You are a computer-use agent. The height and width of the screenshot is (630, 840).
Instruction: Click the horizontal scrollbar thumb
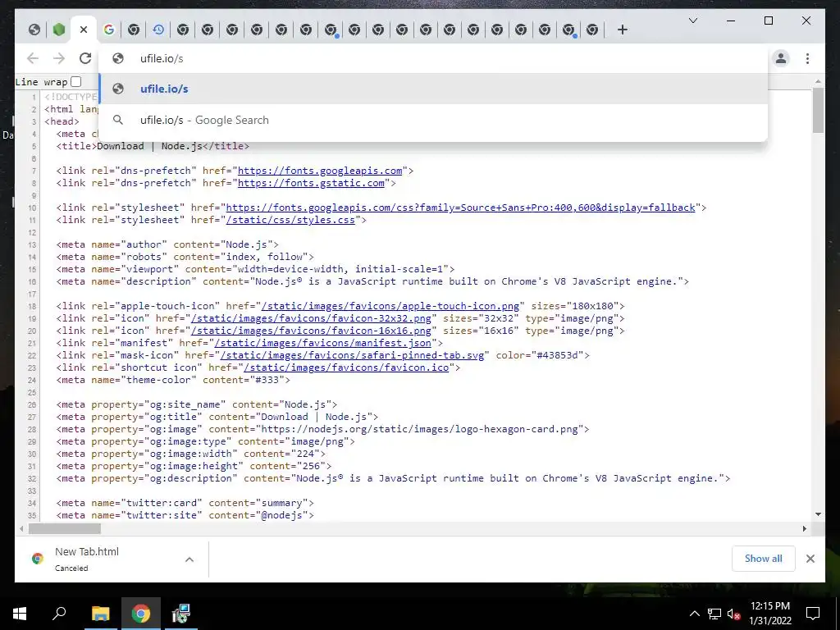point(64,529)
